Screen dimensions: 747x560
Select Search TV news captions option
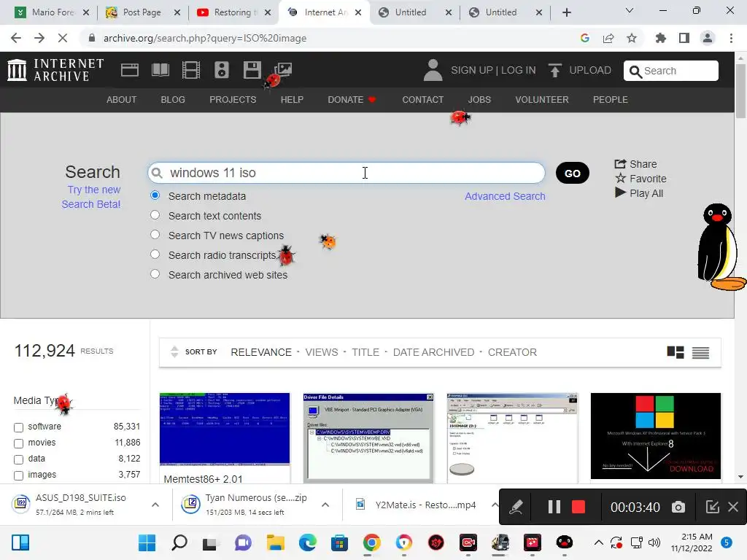155,234
